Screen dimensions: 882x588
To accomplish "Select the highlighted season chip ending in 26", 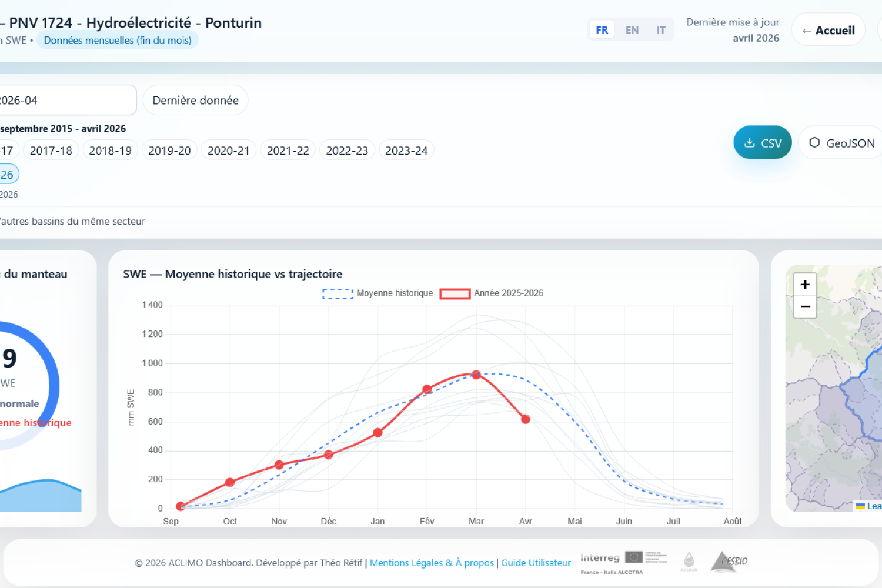I will pos(8,174).
